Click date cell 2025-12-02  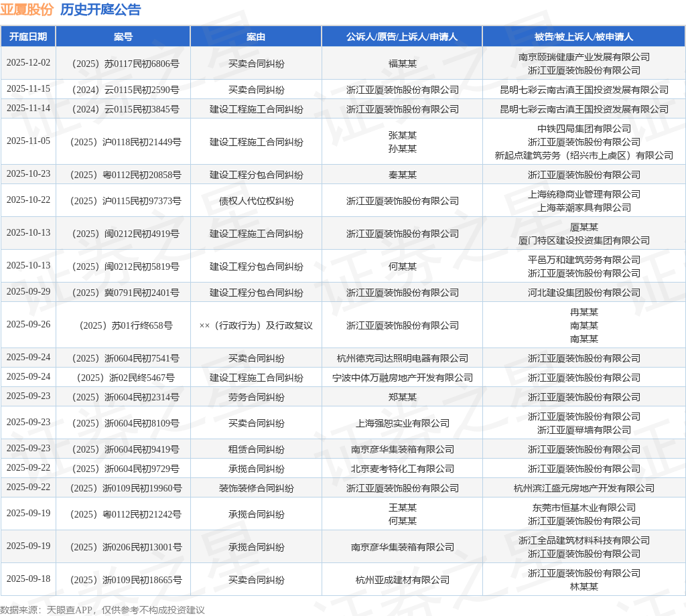(28, 62)
